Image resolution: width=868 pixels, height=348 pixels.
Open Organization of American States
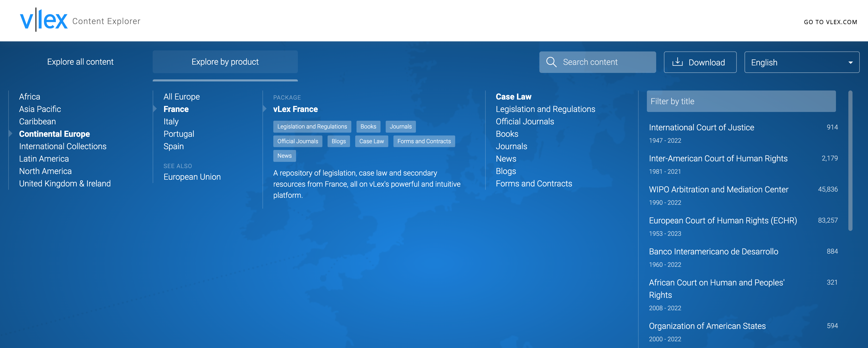tap(707, 326)
